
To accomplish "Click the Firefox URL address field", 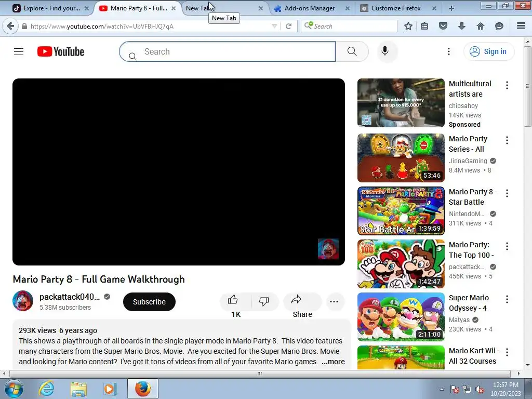I will (149, 26).
